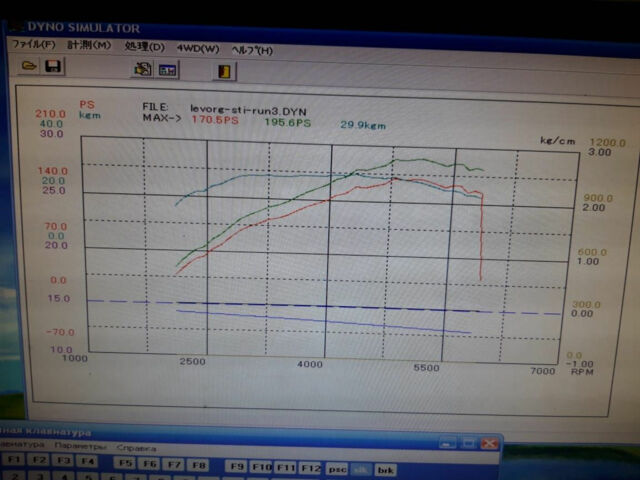Click F10 key on on-screen keyboard

[x=262, y=467]
